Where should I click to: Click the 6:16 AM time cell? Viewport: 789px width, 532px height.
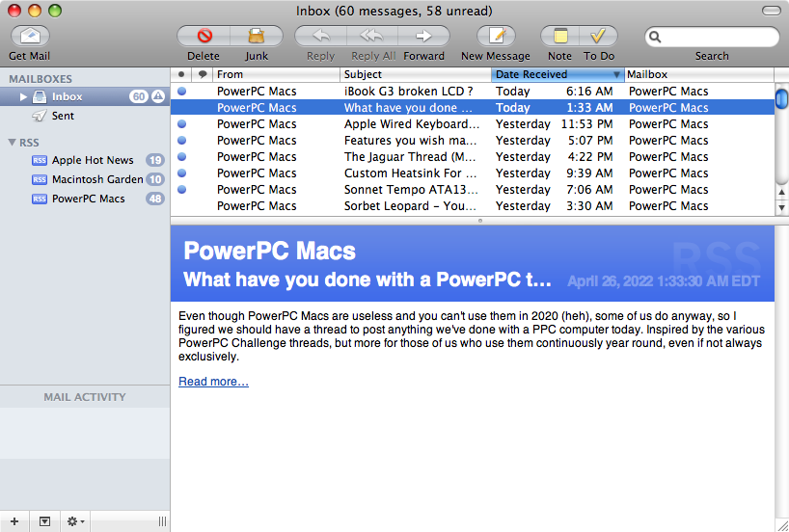click(589, 91)
